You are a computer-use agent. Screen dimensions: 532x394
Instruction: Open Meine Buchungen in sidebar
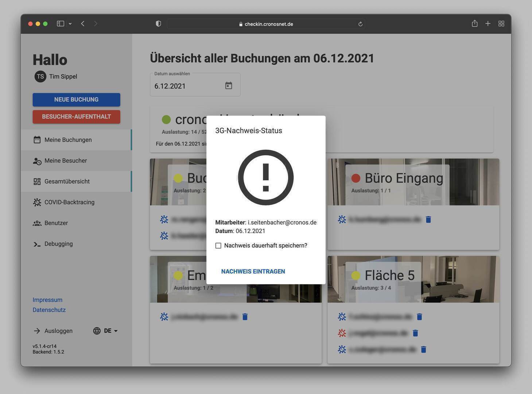click(68, 140)
